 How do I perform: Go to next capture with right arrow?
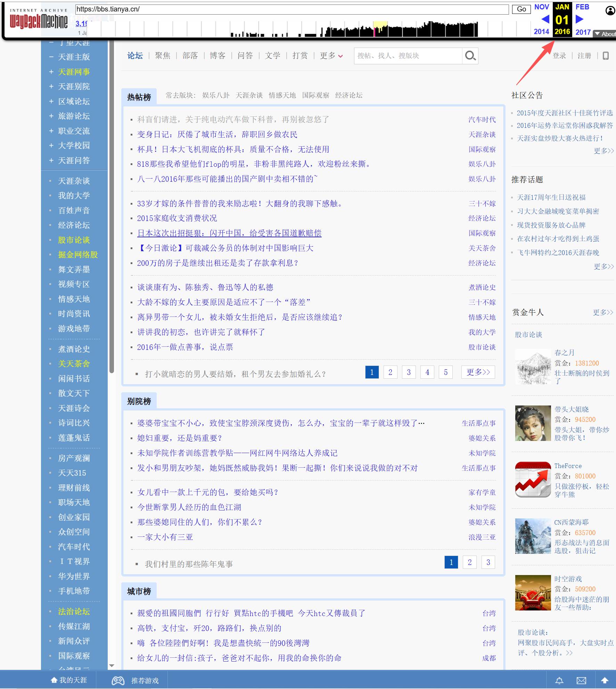(x=580, y=19)
